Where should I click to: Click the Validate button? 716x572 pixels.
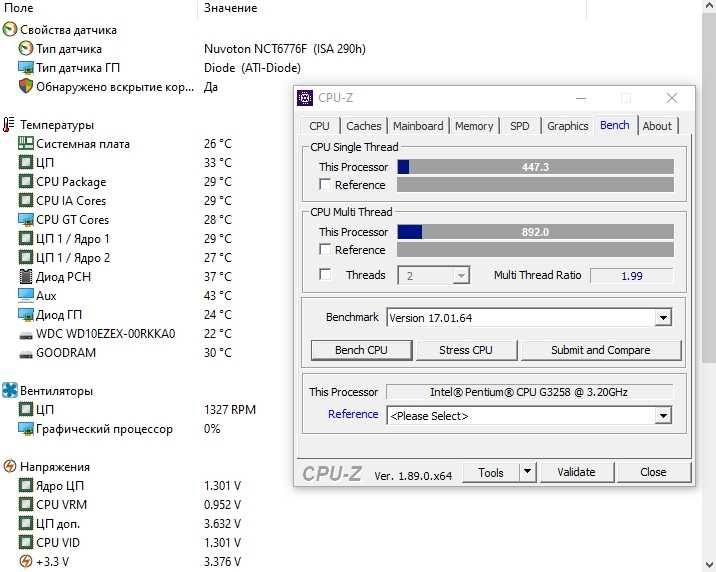(x=576, y=472)
